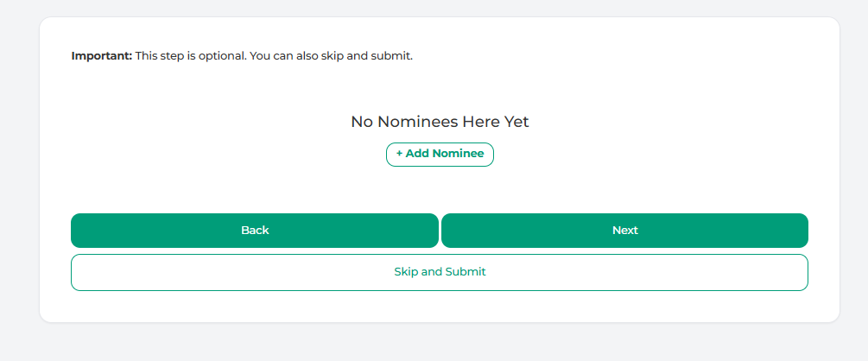Click the "Skip and Submit" green text

coord(440,272)
